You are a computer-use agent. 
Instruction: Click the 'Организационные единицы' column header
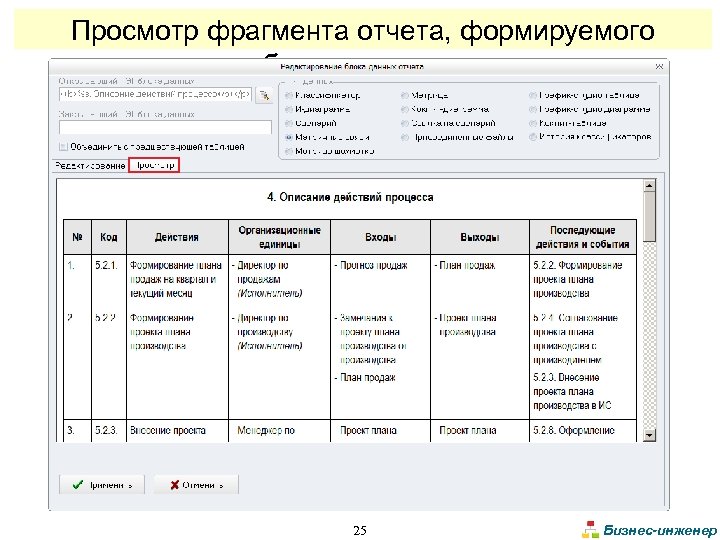[x=279, y=237]
